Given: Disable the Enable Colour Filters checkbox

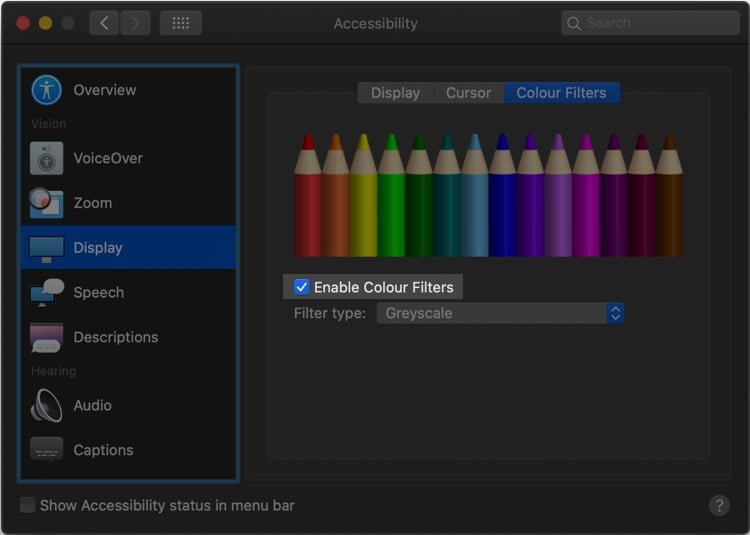Looking at the screenshot, I should 301,287.
